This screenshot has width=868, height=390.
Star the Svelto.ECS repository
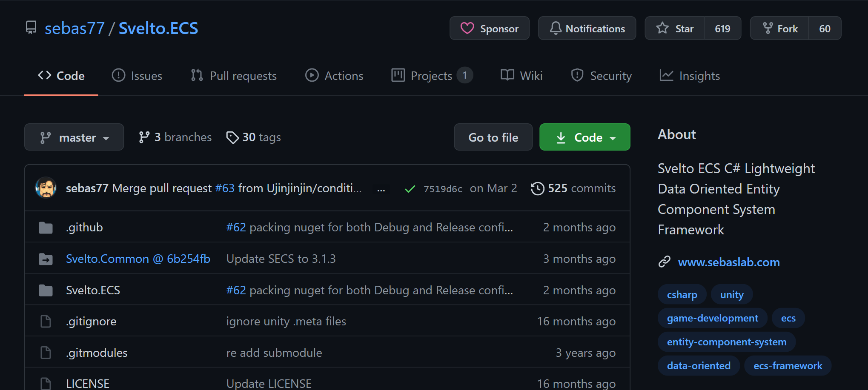[x=675, y=28]
